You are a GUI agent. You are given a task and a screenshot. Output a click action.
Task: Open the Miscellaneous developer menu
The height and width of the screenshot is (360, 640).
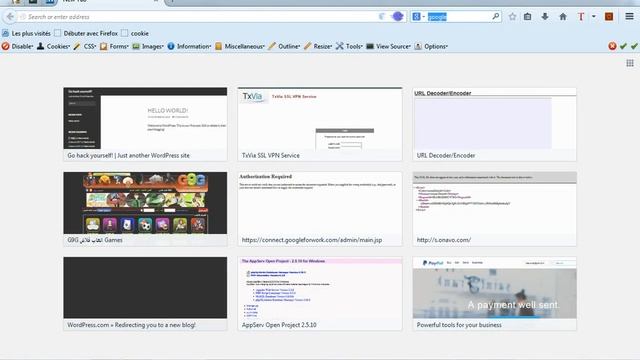pyautogui.click(x=240, y=47)
